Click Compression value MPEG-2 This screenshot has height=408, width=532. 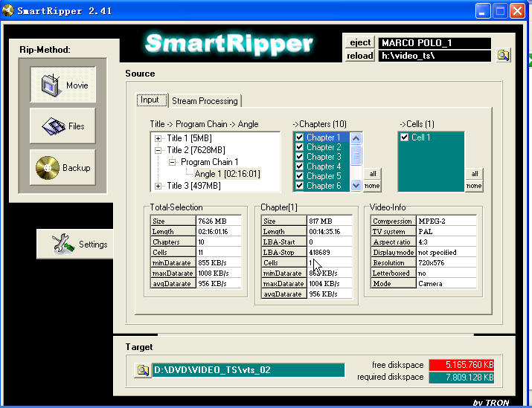[446, 221]
